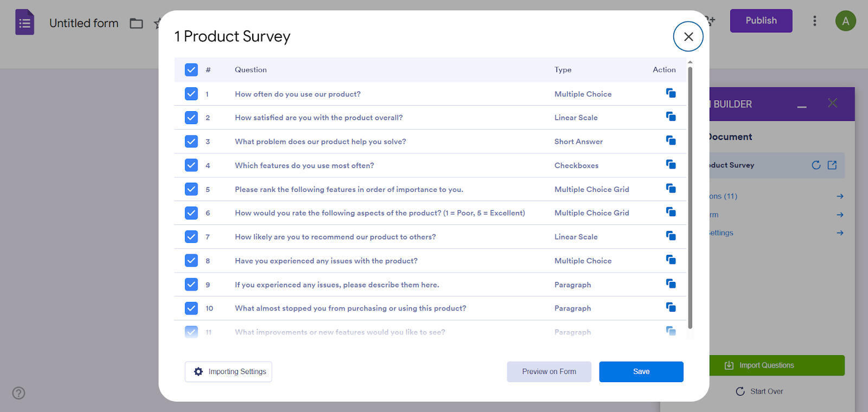Copy question 6 rating aspects row

click(x=671, y=211)
